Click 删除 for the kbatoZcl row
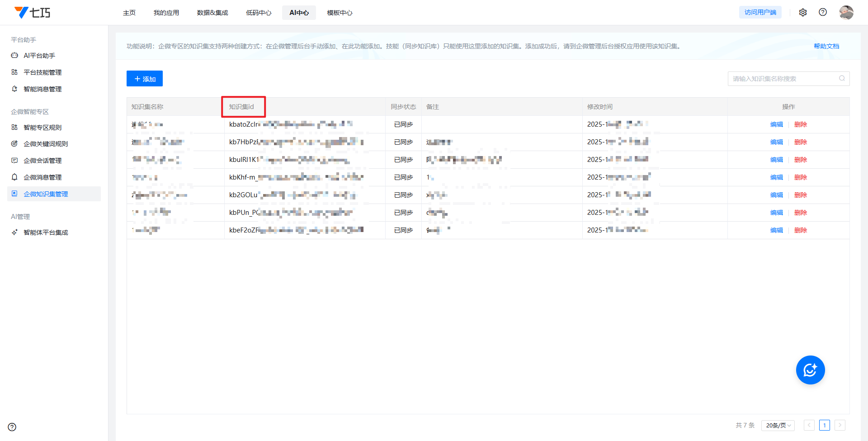The width and height of the screenshot is (868, 441). tap(800, 124)
